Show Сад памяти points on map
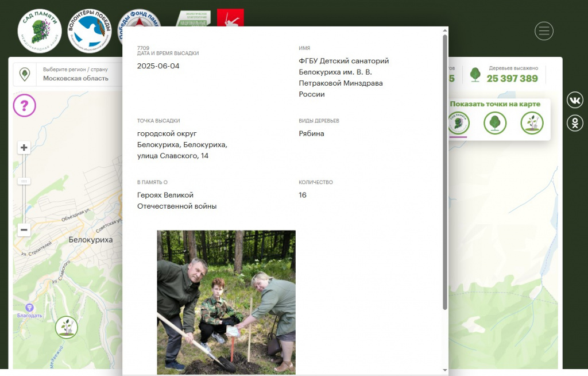The height and width of the screenshot is (376, 588). point(459,123)
